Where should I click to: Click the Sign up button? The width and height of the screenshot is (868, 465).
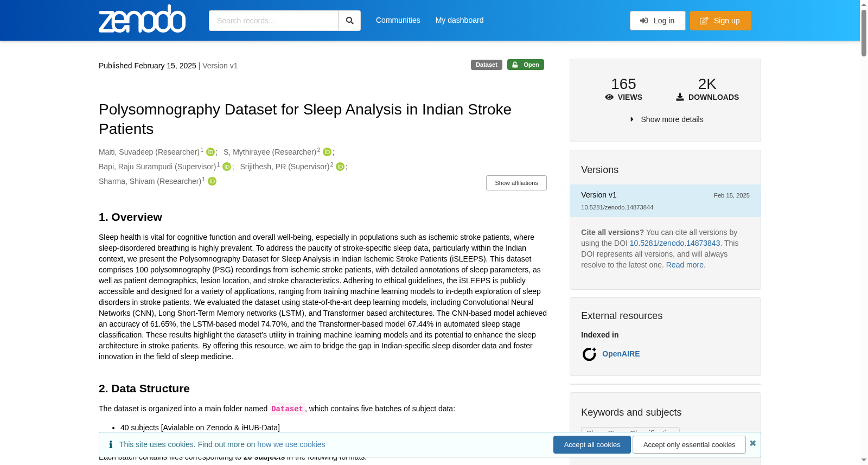coord(720,21)
